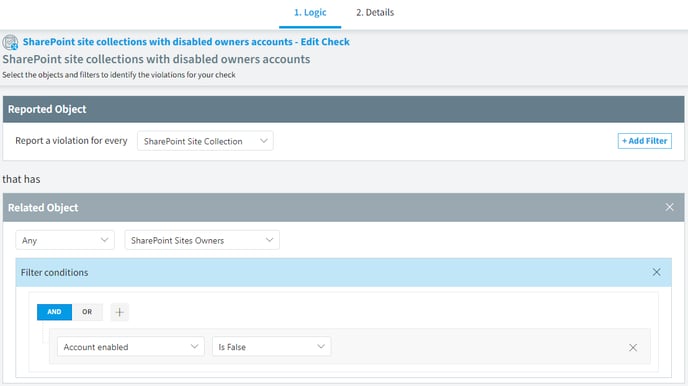This screenshot has height=386, width=688.
Task: Select the OR operator
Action: (87, 312)
